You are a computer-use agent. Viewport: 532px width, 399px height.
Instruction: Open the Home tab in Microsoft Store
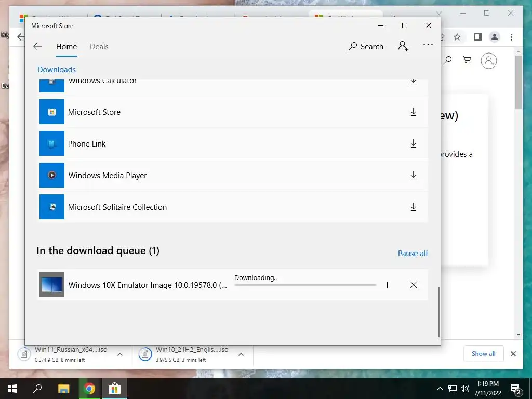[66, 46]
